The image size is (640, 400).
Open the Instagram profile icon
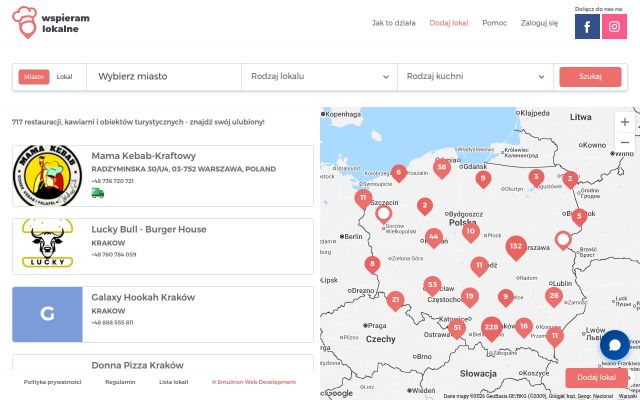point(614,27)
